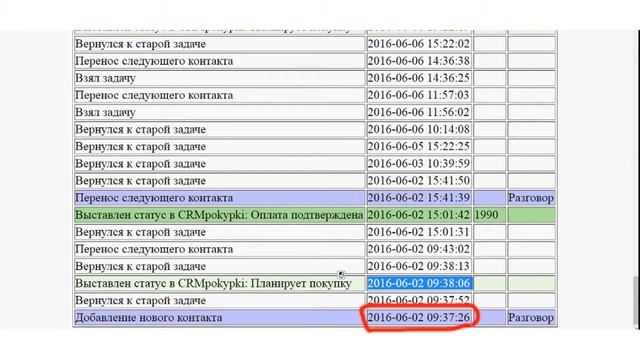Image resolution: width=640 pixels, height=360 pixels.
Task: Click 'Выставлен статус в CRMpokypki: Планирует покупку'
Action: pos(213,284)
